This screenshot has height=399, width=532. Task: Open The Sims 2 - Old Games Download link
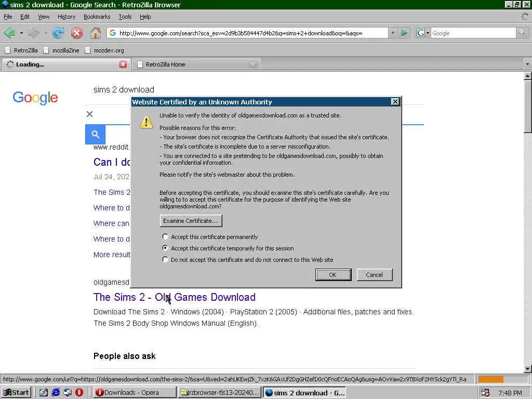(175, 297)
